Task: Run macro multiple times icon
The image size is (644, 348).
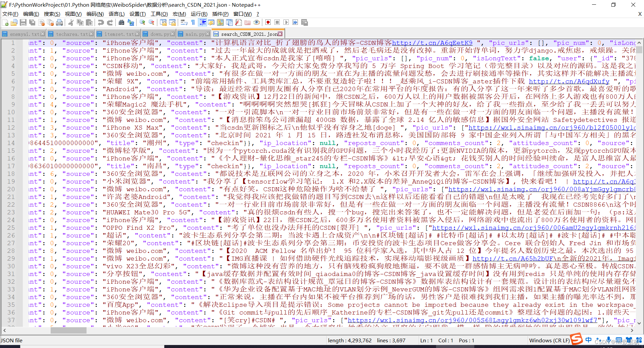Action: pyautogui.click(x=295, y=22)
